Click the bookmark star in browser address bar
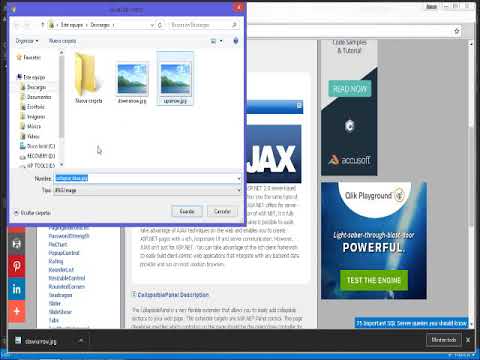The height and width of the screenshot is (360, 480). (x=457, y=31)
